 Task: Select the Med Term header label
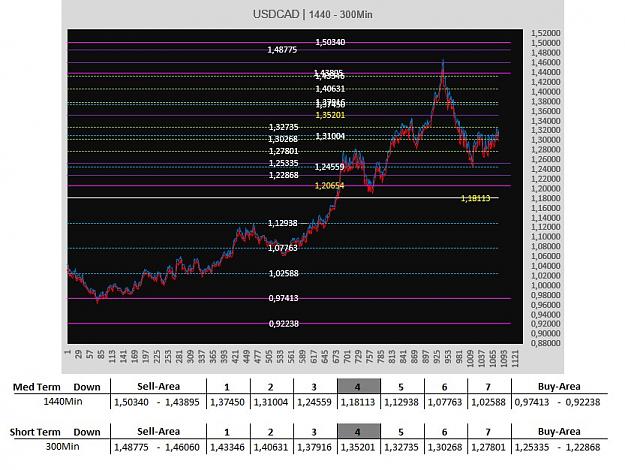coord(37,387)
